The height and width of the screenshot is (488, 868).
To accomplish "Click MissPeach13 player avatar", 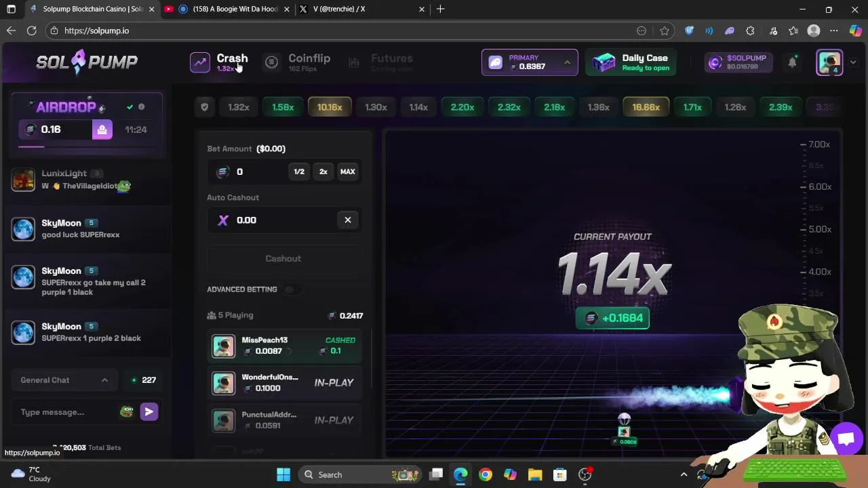I will pyautogui.click(x=223, y=346).
